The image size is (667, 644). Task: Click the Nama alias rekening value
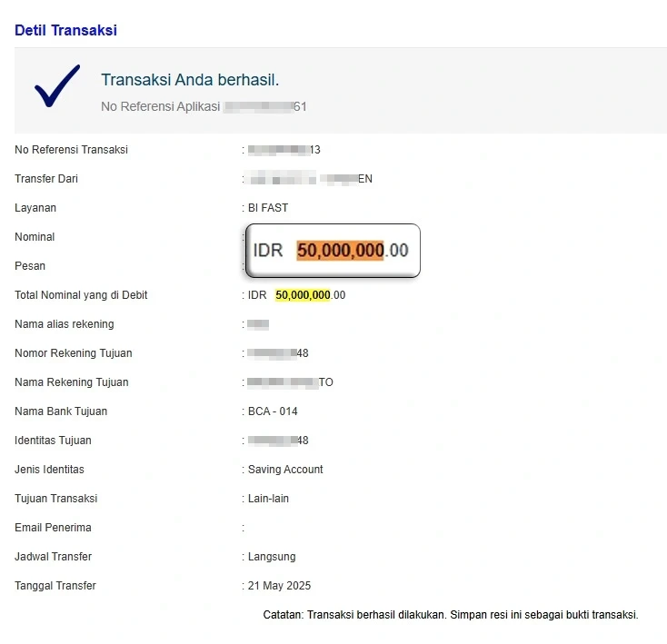pos(258,324)
